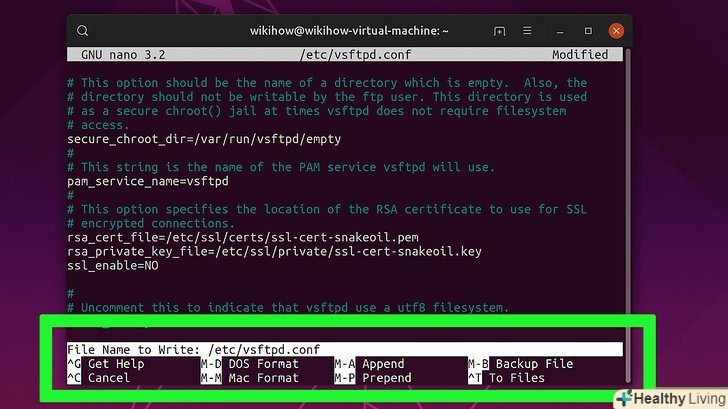
Task: Click the comment starting 'directory should not be writable'
Action: click(327, 97)
